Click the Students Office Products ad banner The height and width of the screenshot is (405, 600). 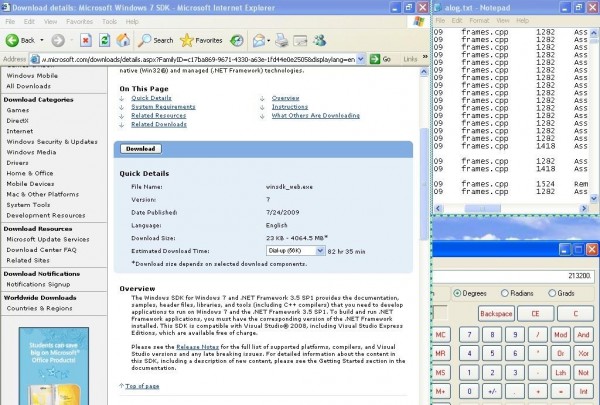54,366
